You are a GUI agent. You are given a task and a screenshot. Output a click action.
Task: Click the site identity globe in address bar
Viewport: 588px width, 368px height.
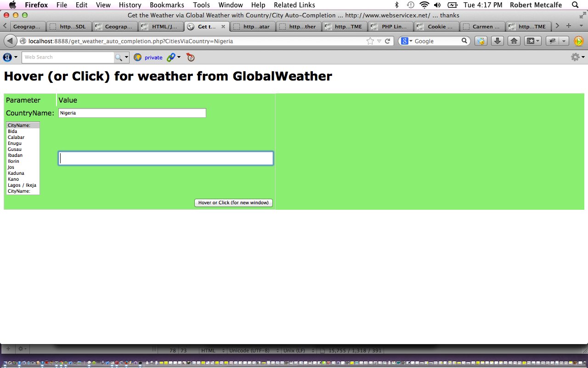(x=23, y=41)
